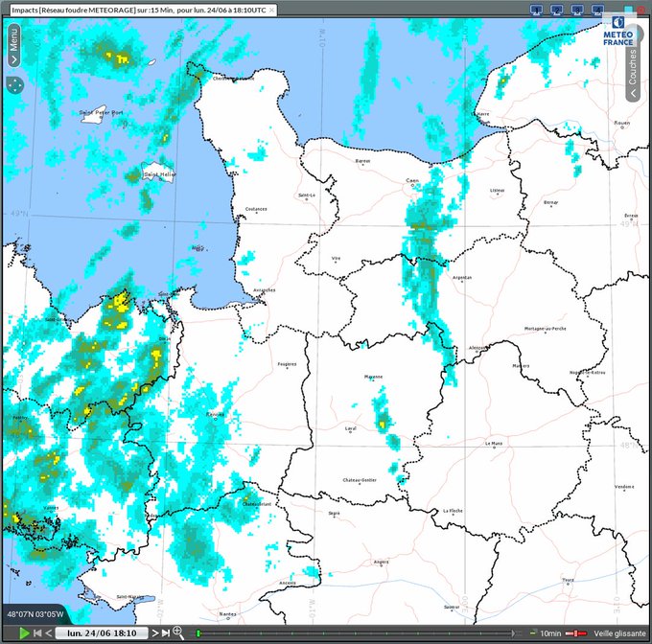Jump to the first time step
Image resolution: width=652 pixels, height=644 pixels.
click(37, 633)
